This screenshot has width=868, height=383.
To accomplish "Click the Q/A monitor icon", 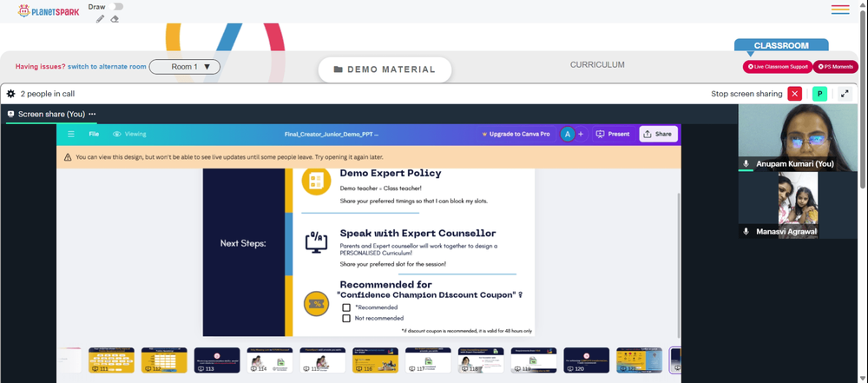I will (316, 242).
